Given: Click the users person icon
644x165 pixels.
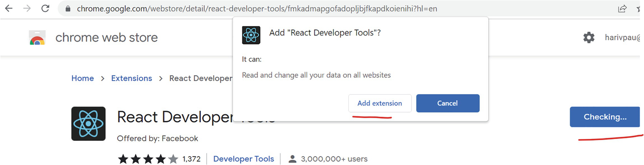Looking at the screenshot, I should (x=292, y=159).
